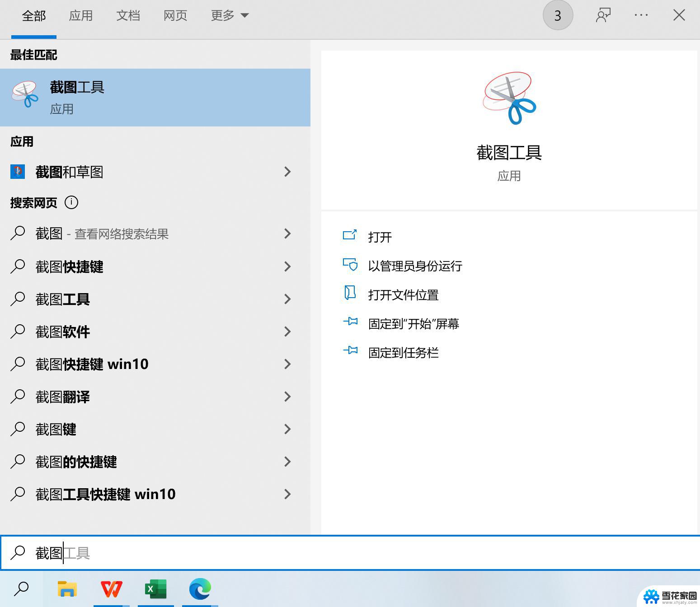Expand arrow for 截图键 suggestion
The height and width of the screenshot is (607, 700).
click(x=287, y=429)
